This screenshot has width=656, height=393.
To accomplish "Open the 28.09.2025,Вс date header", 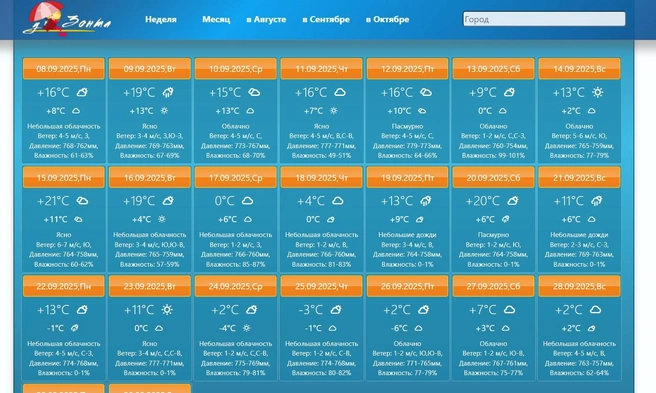I will pos(579,286).
